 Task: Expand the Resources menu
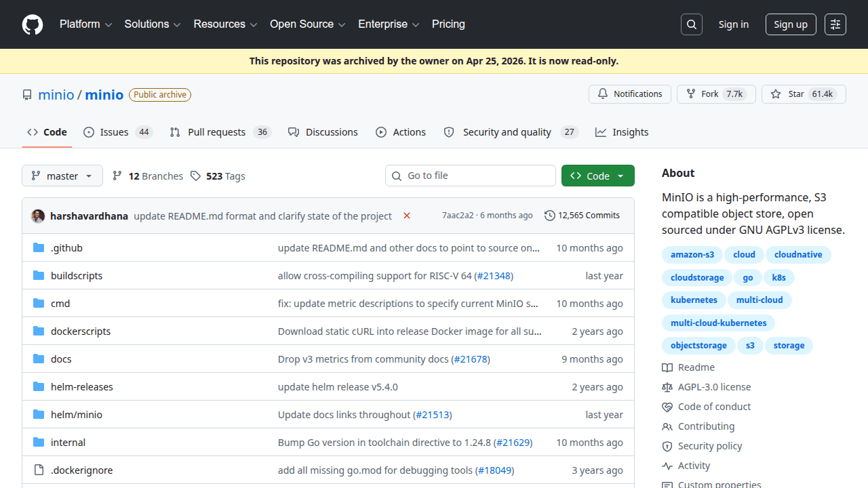[225, 24]
